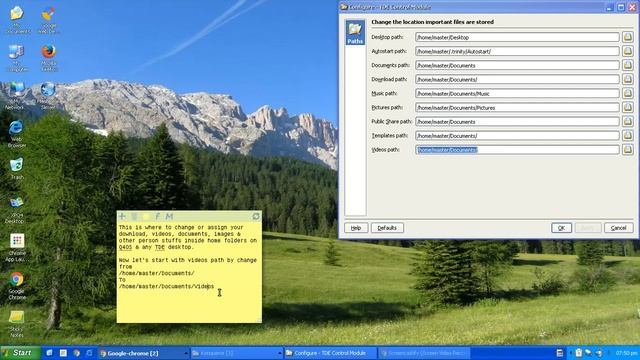Viewport: 640px width, 360px height.
Task: Switch to Screencastify taskbar item
Action: click(x=424, y=353)
